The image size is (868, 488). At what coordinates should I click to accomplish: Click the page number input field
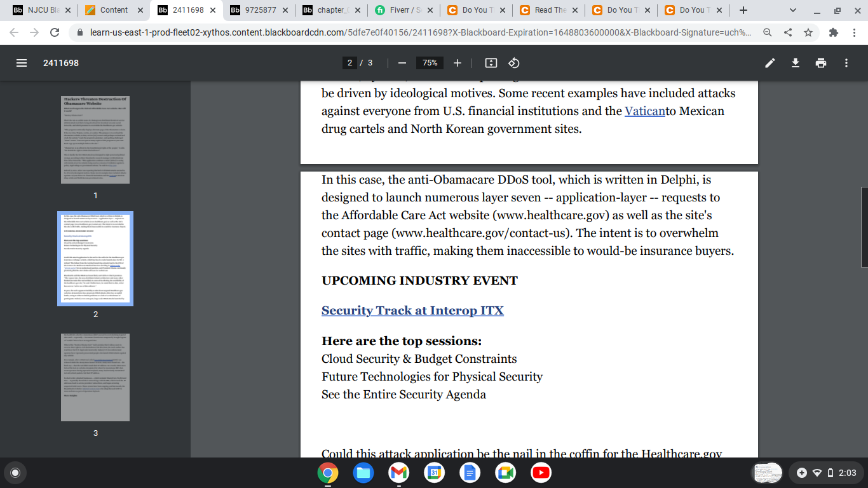tap(349, 63)
